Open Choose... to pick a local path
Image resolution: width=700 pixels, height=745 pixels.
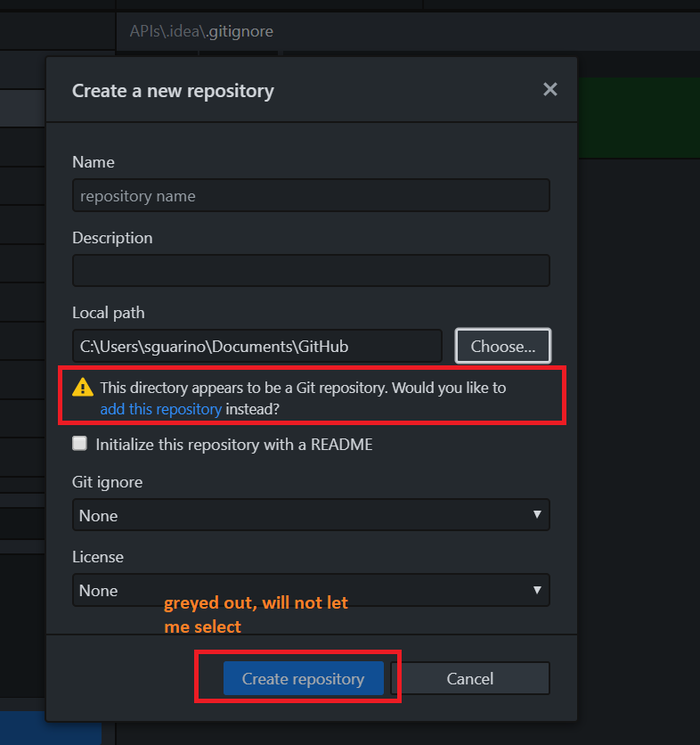coord(502,346)
